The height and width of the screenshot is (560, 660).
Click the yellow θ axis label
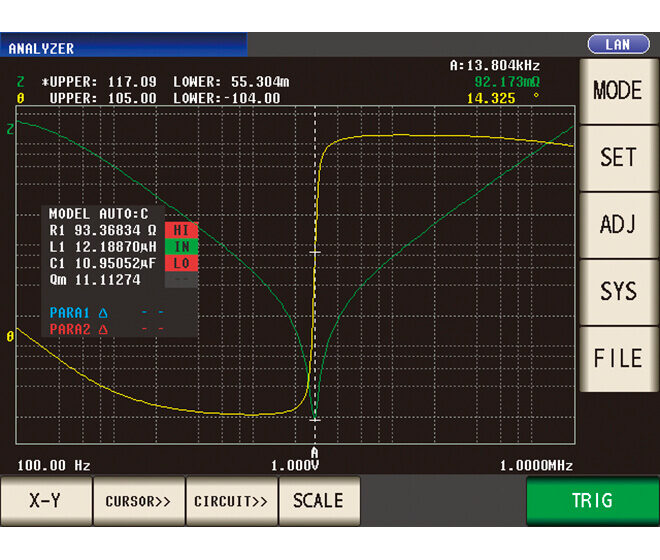11,337
